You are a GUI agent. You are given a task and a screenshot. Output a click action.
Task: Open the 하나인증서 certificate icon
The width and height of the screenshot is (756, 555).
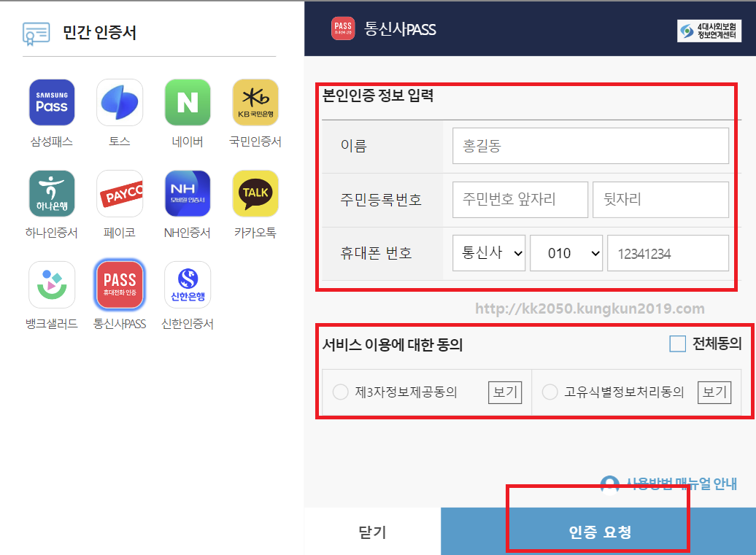(x=52, y=193)
